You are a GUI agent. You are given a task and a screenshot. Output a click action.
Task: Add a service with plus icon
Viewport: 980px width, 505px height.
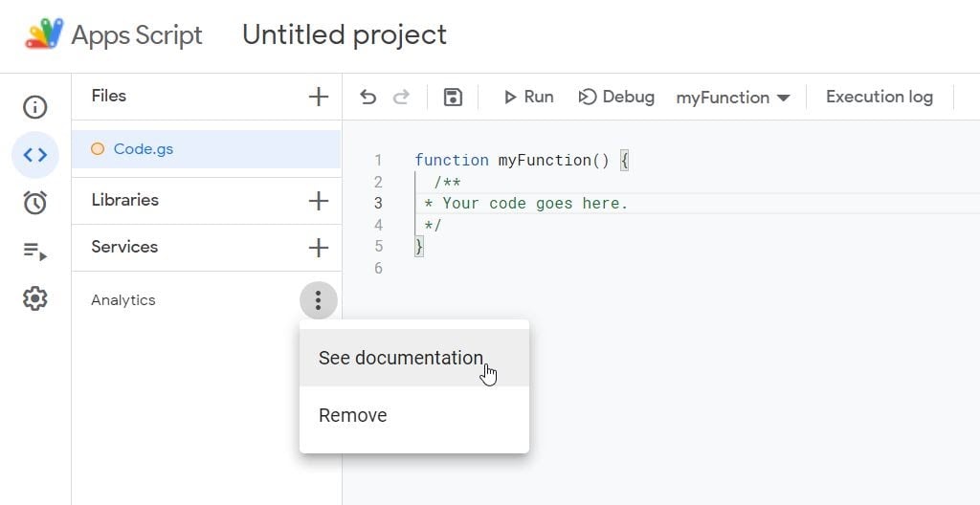tap(318, 248)
